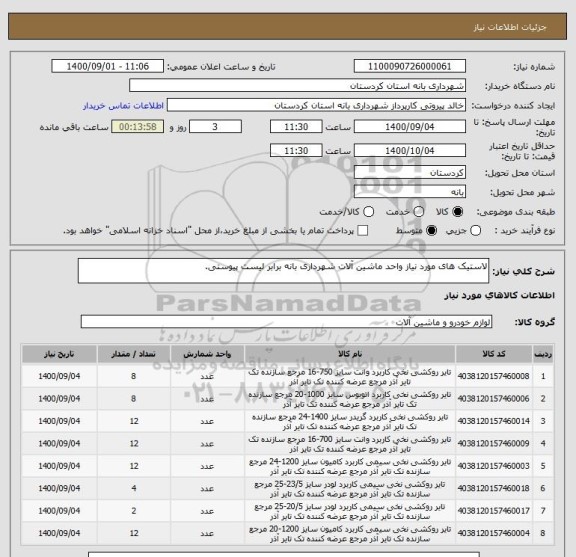Click price validity time field in حداقل تاریخ اعتبار row
Screen dimensions: 576x557
(x=296, y=151)
